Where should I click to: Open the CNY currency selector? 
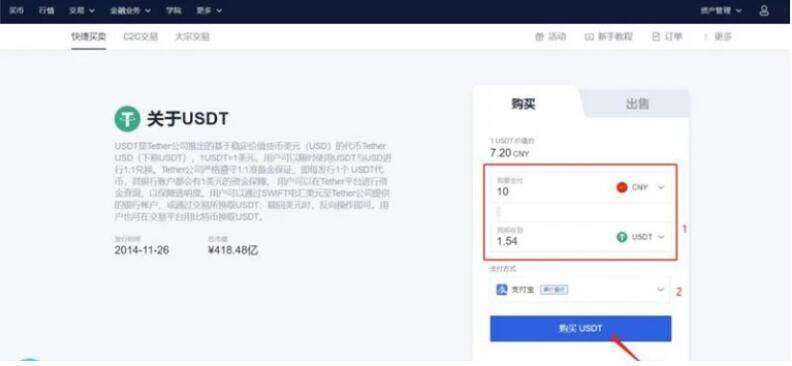(x=640, y=187)
